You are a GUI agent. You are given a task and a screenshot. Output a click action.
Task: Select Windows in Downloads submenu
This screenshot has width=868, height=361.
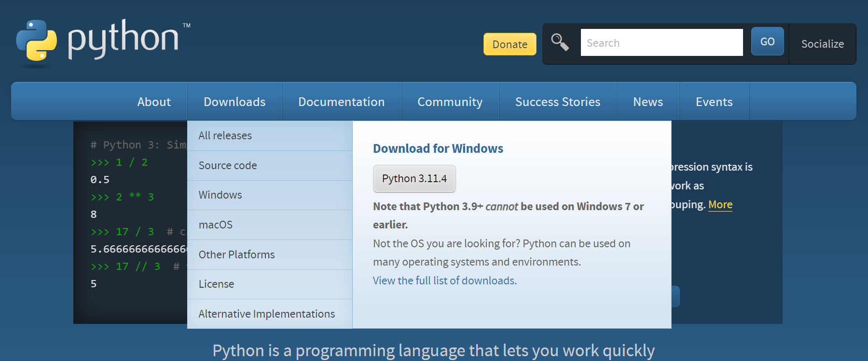click(x=220, y=195)
